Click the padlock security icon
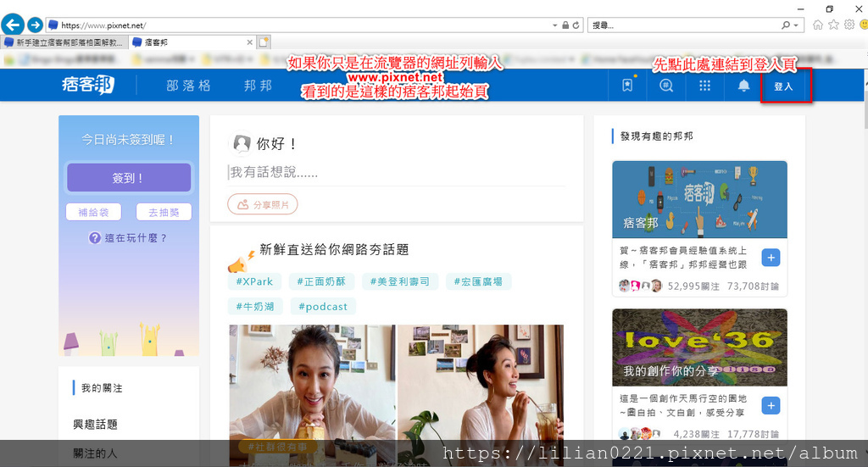This screenshot has height=467, width=868. (x=565, y=25)
